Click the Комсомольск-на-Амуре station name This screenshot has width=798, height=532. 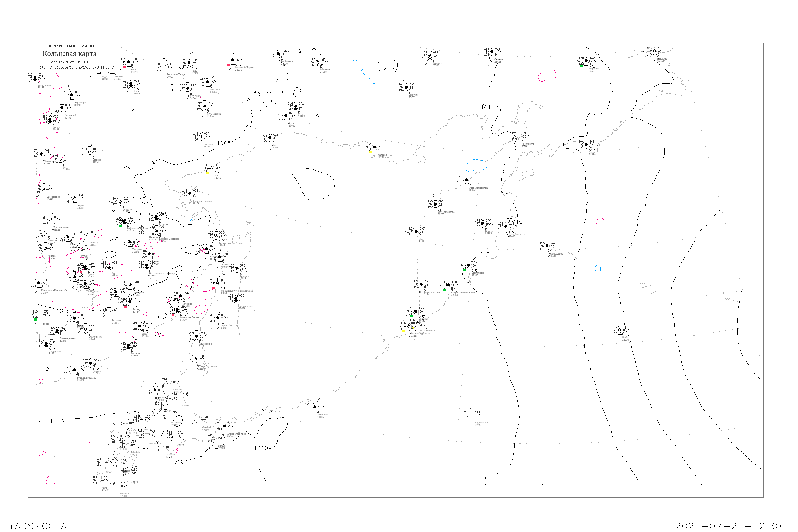point(162,273)
